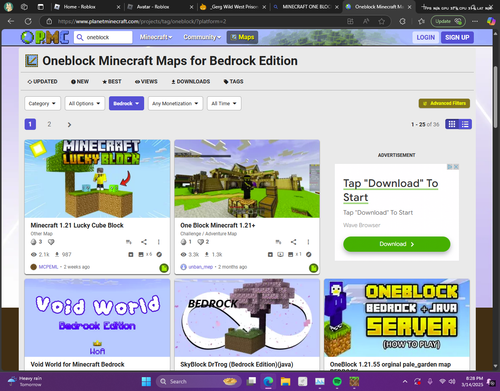Show hidden icons in the system tray
This screenshot has height=391, width=500.
pos(405,382)
